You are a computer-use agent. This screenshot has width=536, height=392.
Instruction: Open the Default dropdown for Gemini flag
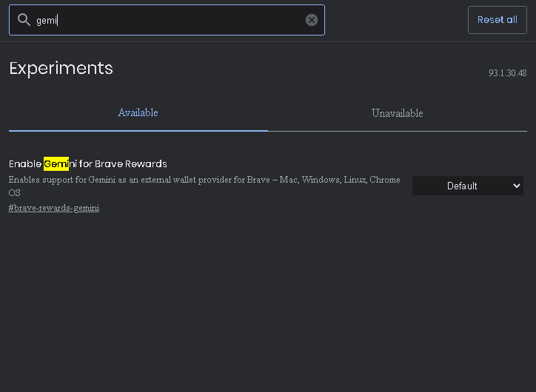pyautogui.click(x=468, y=186)
